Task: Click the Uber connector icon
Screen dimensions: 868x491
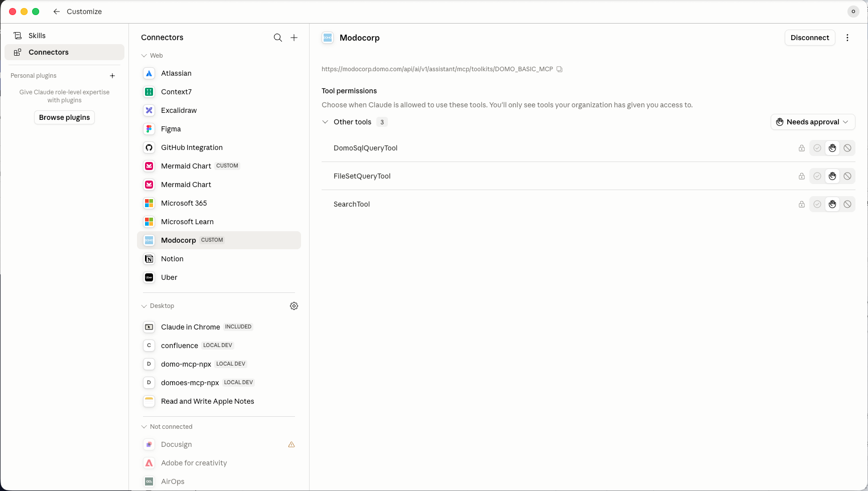Action: click(x=149, y=277)
